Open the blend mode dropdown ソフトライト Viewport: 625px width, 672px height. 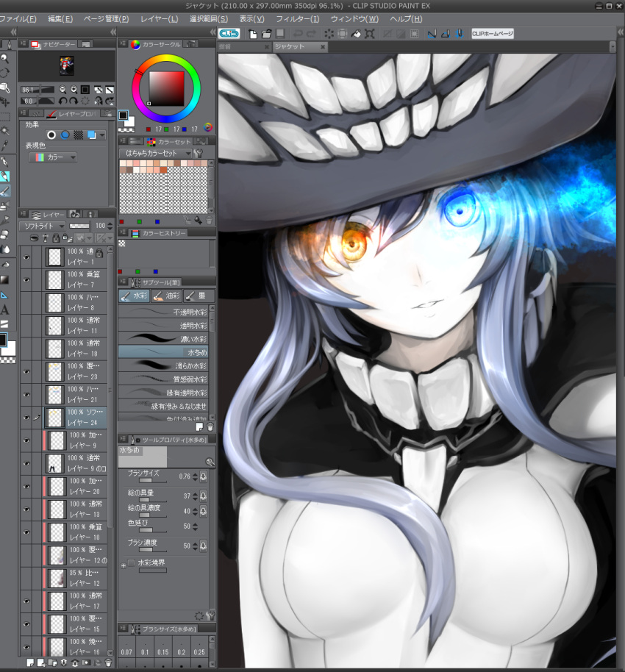tap(42, 226)
